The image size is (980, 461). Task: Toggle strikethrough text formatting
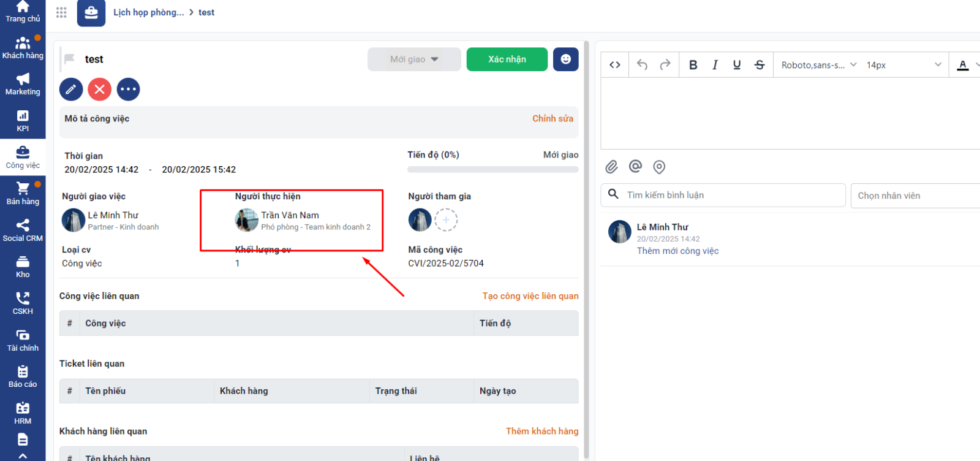pyautogui.click(x=759, y=65)
